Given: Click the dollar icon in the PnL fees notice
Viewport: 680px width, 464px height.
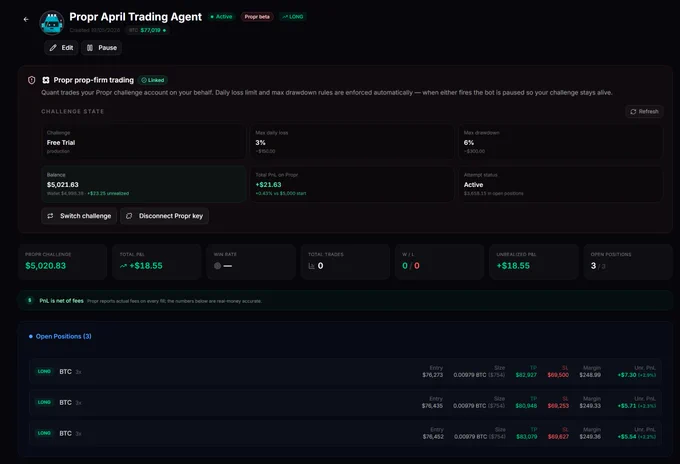Looking at the screenshot, I should [29, 301].
